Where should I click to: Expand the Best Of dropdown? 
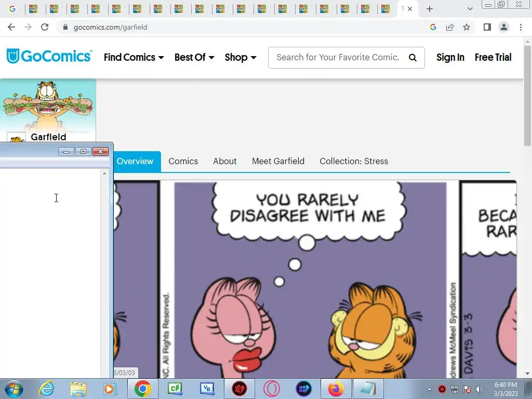tap(194, 57)
